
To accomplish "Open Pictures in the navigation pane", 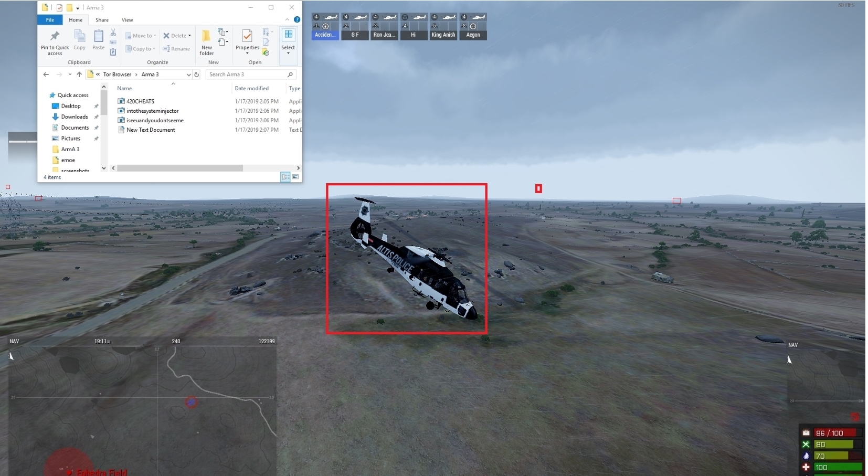I will [x=71, y=139].
